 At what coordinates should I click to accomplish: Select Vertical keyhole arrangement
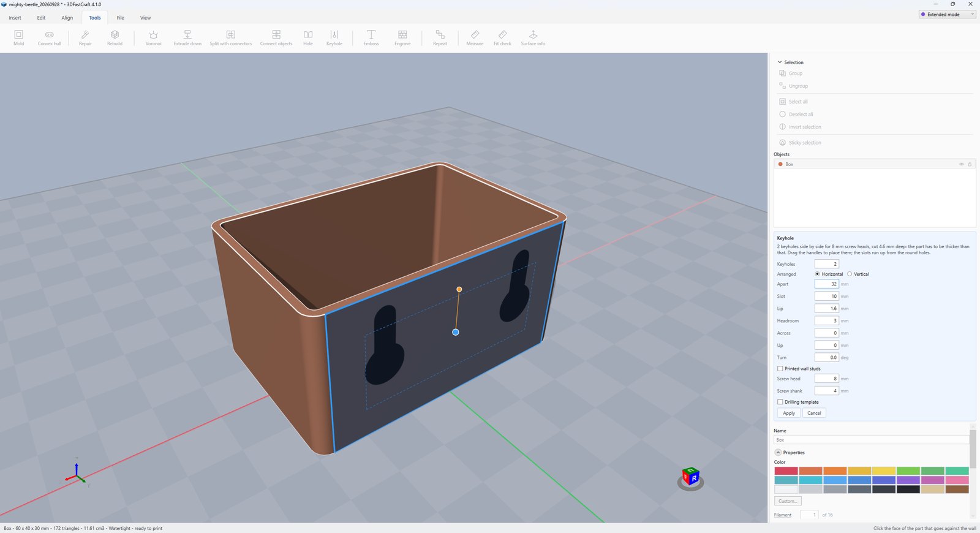tap(858, 274)
